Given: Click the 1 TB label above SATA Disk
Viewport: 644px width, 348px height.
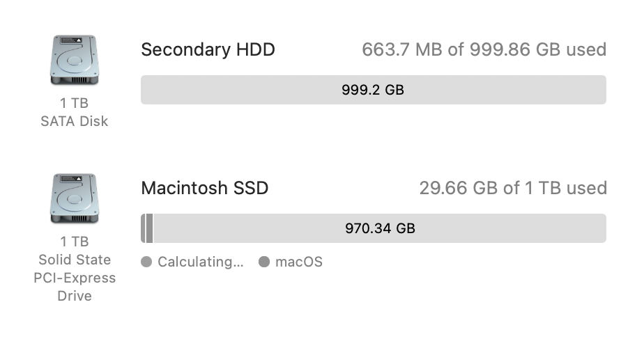Looking at the screenshot, I should (x=74, y=103).
